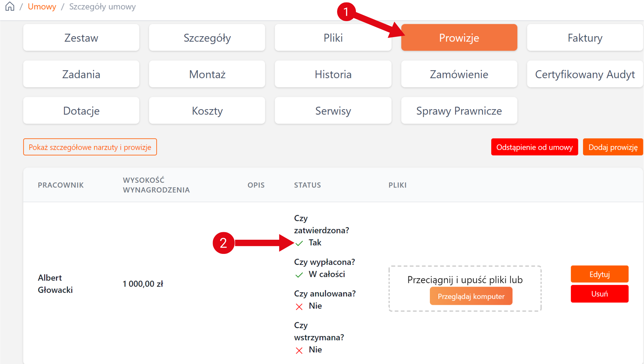Switch to the Montaż tab
Screen dimensions: 644x364
[207, 74]
